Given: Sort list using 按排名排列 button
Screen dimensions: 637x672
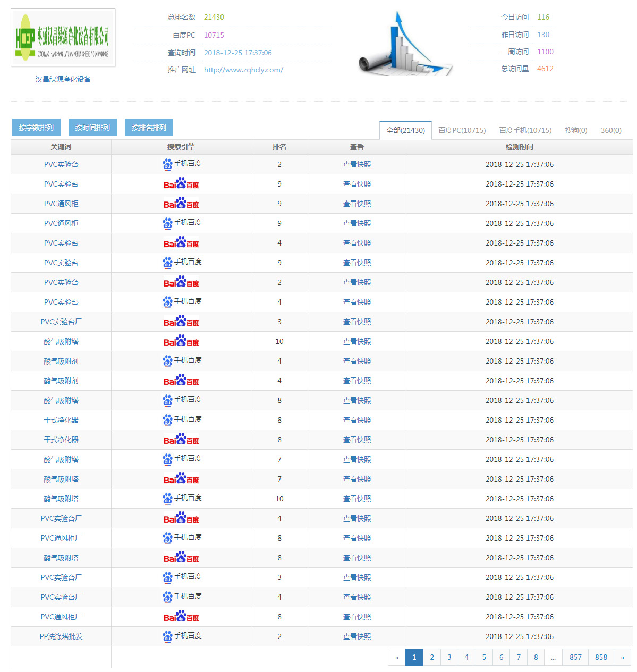Looking at the screenshot, I should [149, 128].
